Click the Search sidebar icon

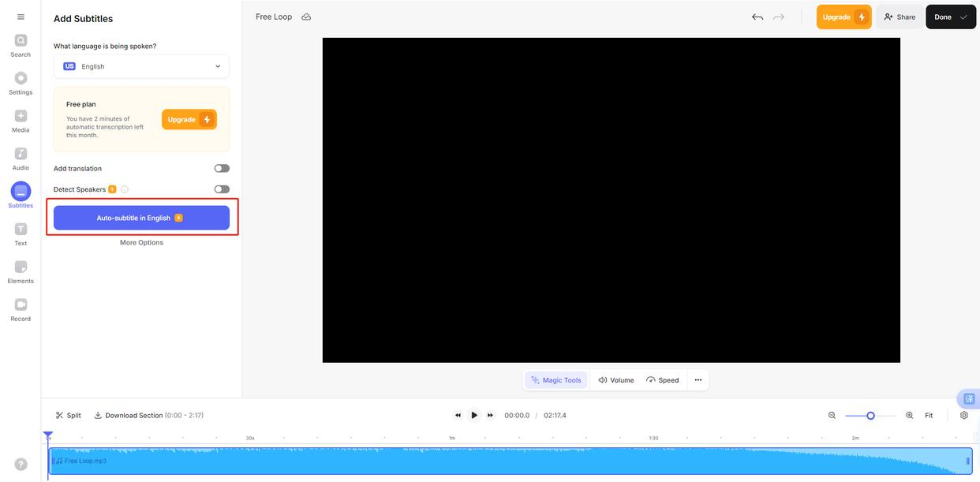[x=21, y=41]
